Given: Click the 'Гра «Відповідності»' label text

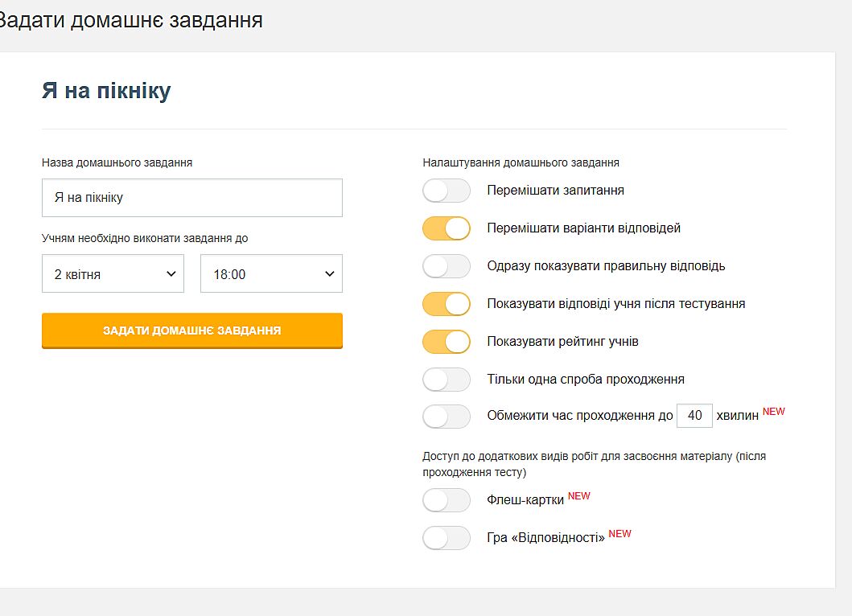Looking at the screenshot, I should click(545, 538).
